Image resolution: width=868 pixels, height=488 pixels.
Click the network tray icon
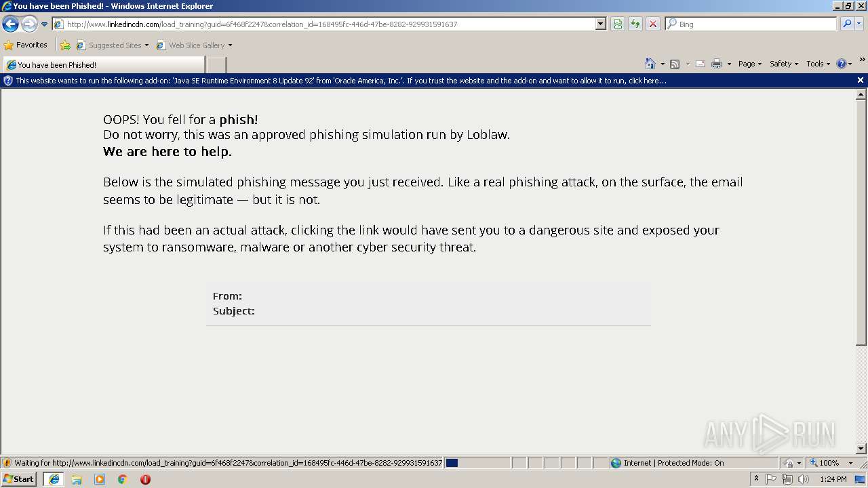(x=787, y=479)
